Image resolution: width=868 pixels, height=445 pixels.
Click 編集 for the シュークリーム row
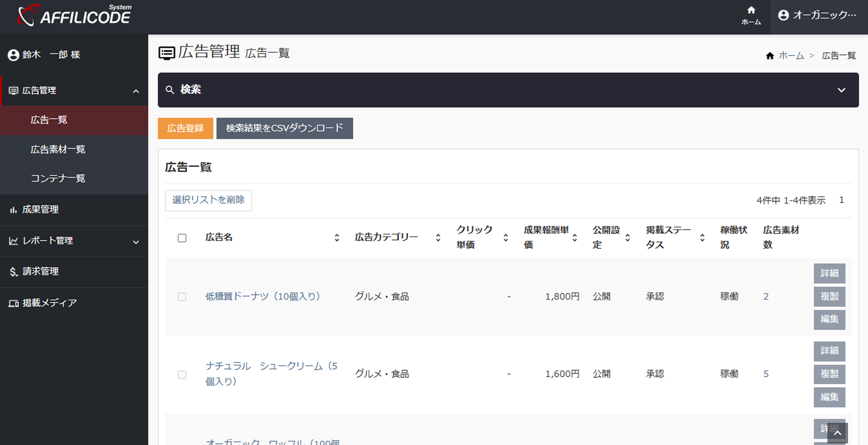tap(829, 397)
